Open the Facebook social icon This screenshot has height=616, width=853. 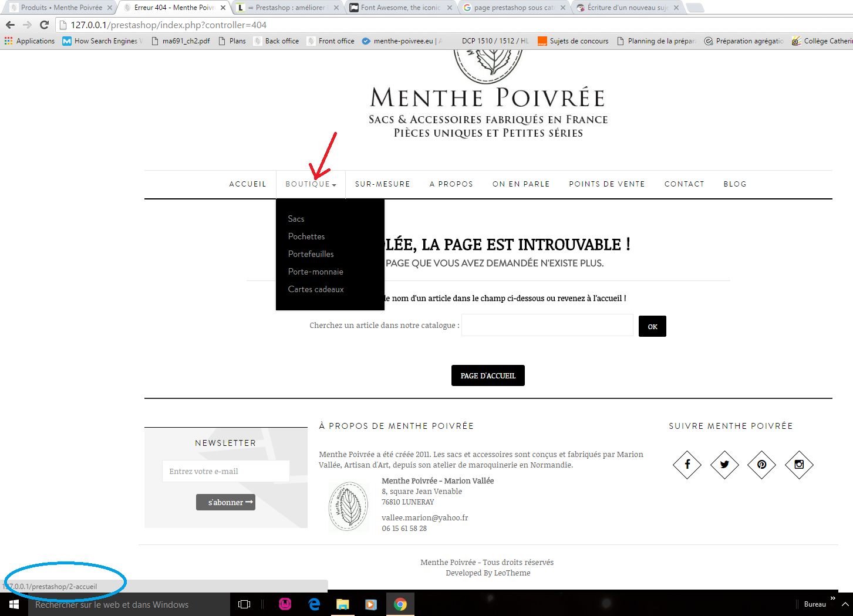(687, 465)
